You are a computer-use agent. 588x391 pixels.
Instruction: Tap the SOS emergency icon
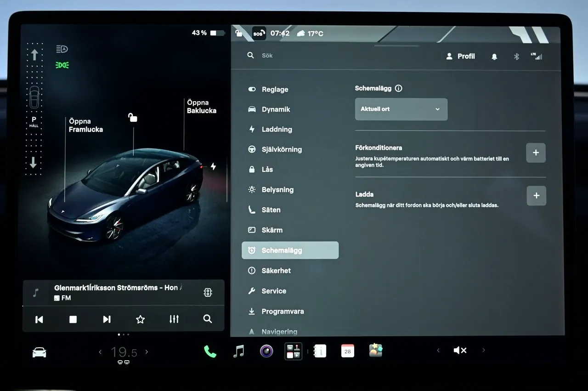pos(259,34)
